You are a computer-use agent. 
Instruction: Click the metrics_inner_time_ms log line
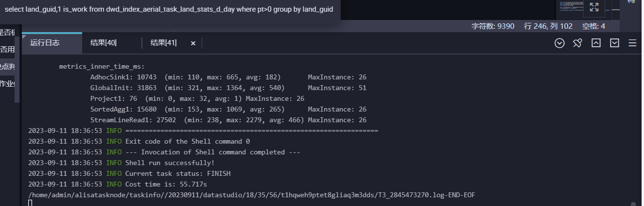tap(102, 67)
